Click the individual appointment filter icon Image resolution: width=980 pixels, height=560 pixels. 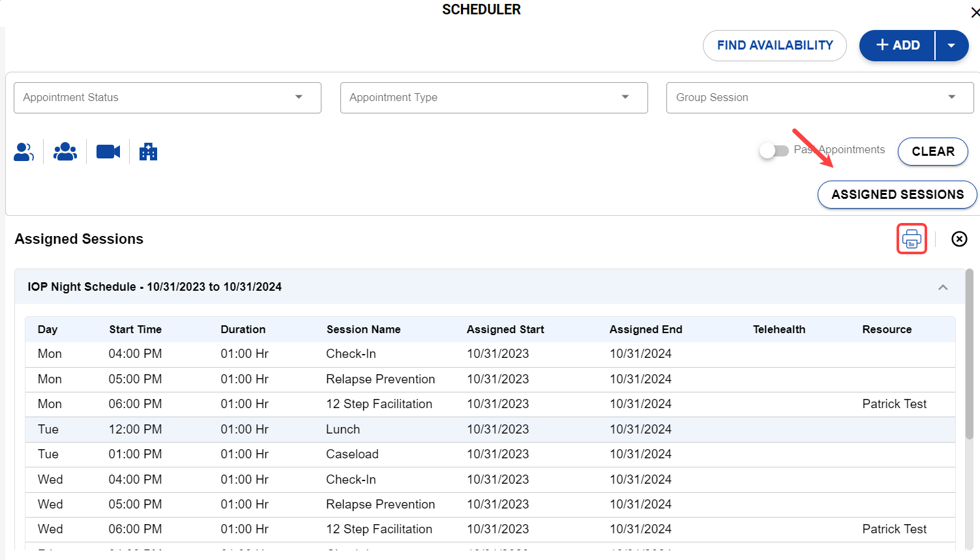coord(24,152)
